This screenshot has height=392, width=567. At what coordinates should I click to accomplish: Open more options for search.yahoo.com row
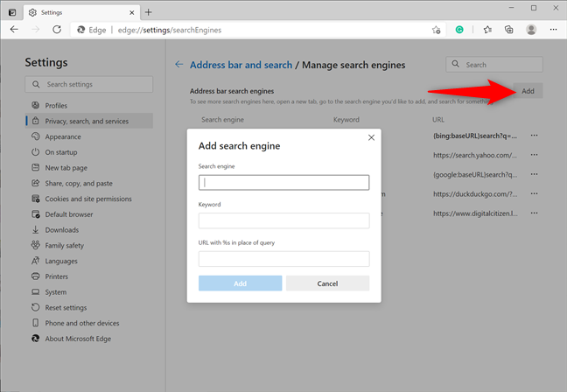point(534,155)
